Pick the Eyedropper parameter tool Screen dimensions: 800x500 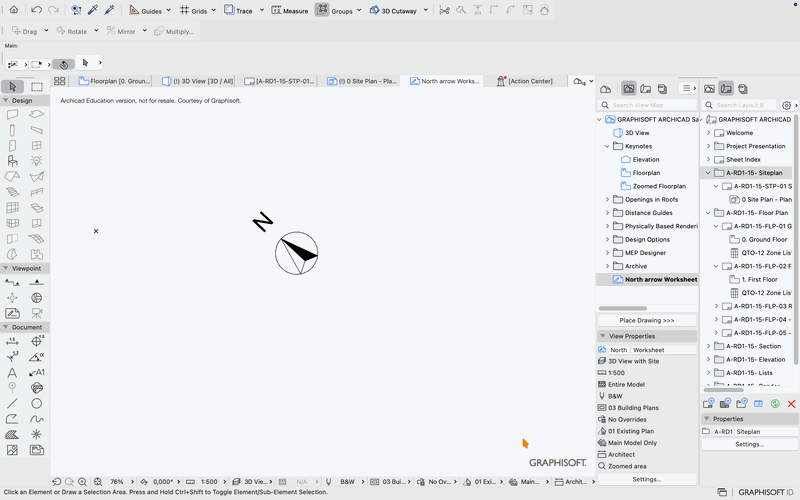(93, 10)
